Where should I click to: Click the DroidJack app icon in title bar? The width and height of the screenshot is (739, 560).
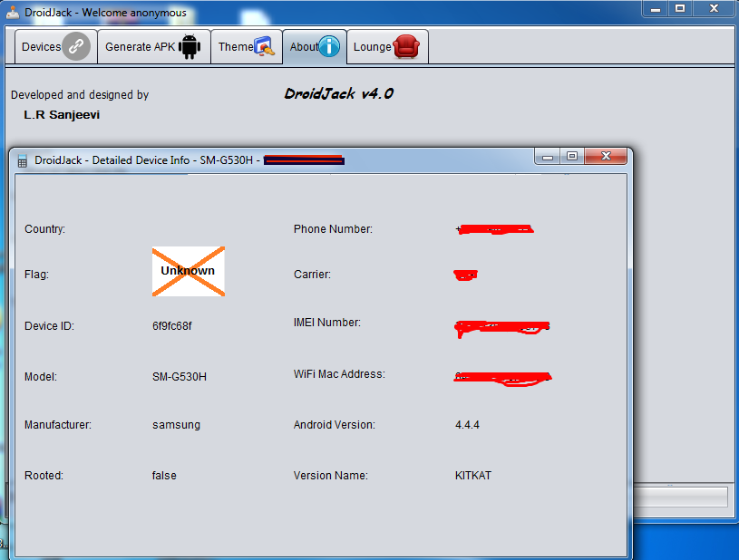13,13
